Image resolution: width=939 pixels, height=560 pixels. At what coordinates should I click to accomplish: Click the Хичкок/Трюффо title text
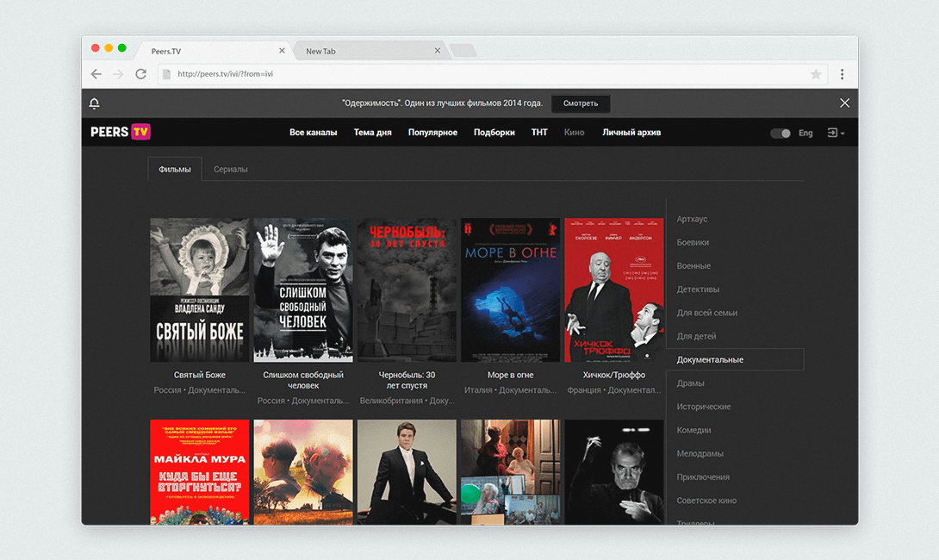(x=614, y=375)
